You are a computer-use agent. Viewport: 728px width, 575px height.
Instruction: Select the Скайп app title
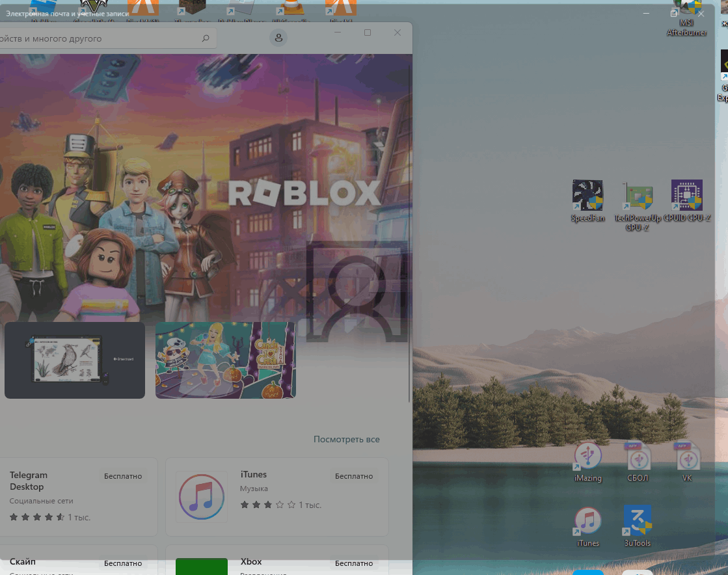[x=22, y=561]
